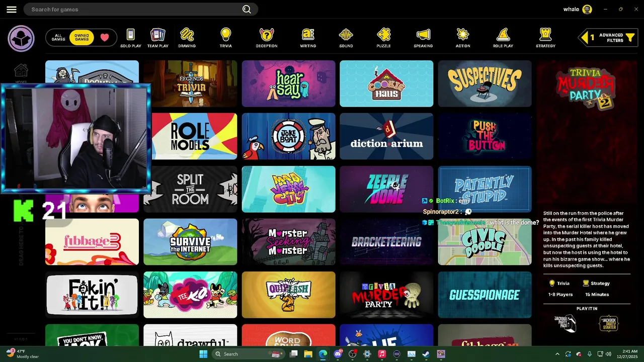This screenshot has height=362, width=644.
Task: Select the Legends of Trivia game tile
Action: pyautogui.click(x=190, y=83)
